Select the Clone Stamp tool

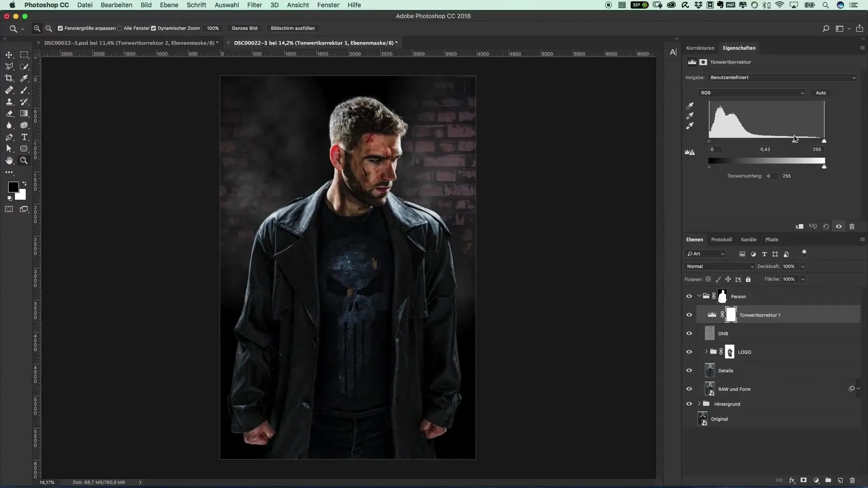9,102
